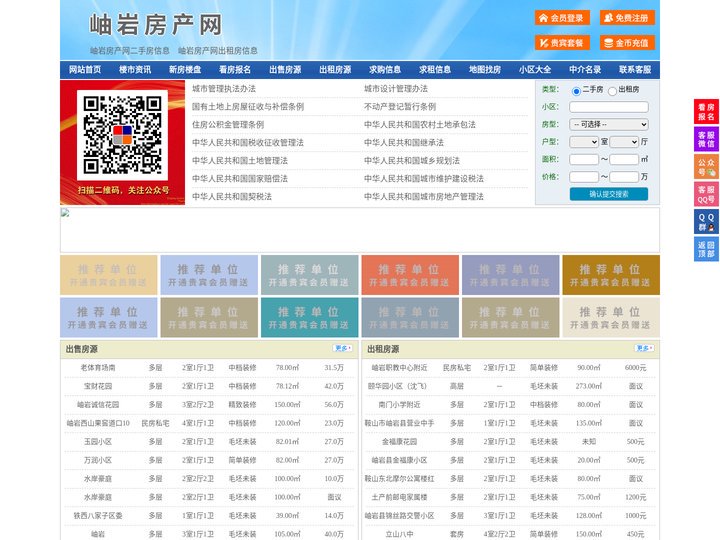The width and height of the screenshot is (720, 540).
Task: Click 免费注册 free register button
Action: coord(627,18)
